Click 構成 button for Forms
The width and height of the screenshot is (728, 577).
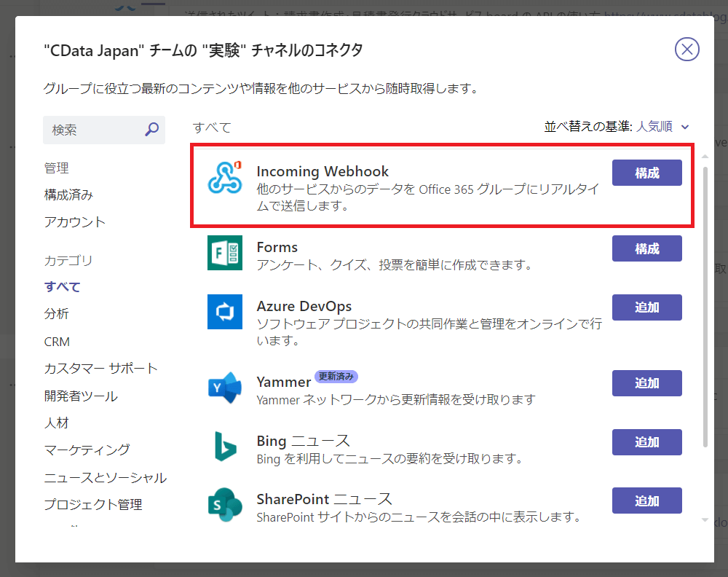coord(646,248)
